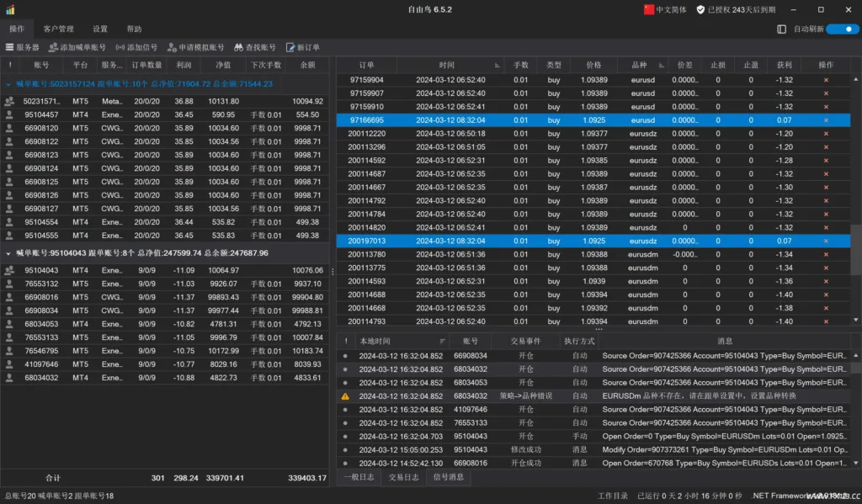Viewport: 862px width, 504px height.
Task: Click the 申请模拟账号 demo account icon
Action: (x=172, y=47)
